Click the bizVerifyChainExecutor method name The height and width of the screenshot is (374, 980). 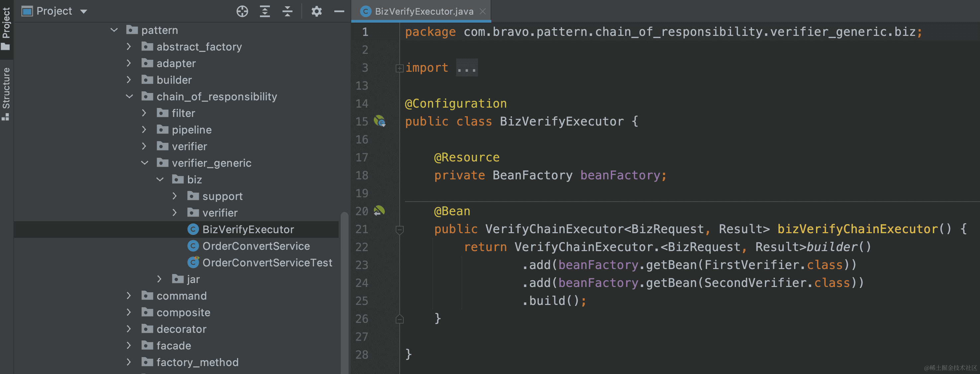pyautogui.click(x=858, y=229)
